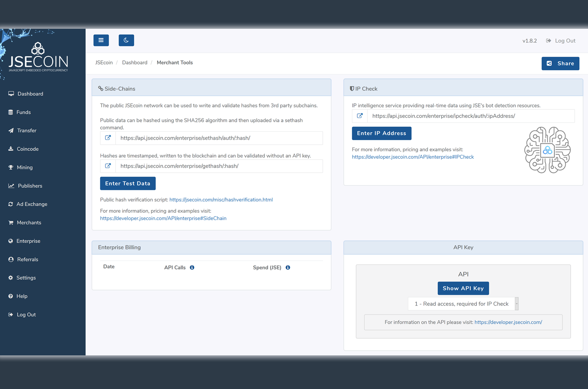Click the Dashboard monitor icon
588x389 pixels.
11,94
